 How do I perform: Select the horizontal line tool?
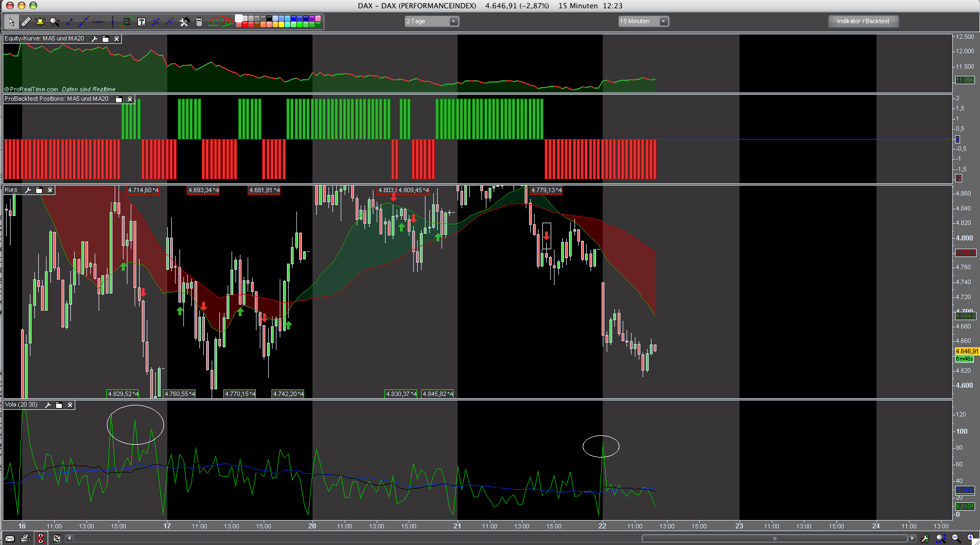(x=98, y=22)
